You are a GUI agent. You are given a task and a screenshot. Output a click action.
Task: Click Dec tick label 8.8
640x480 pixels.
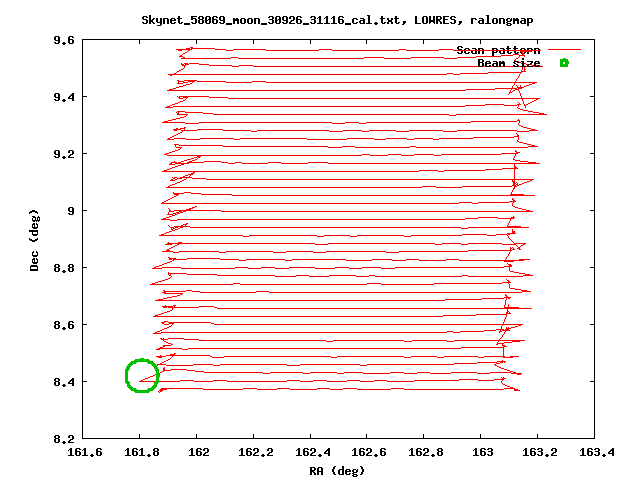click(x=64, y=268)
